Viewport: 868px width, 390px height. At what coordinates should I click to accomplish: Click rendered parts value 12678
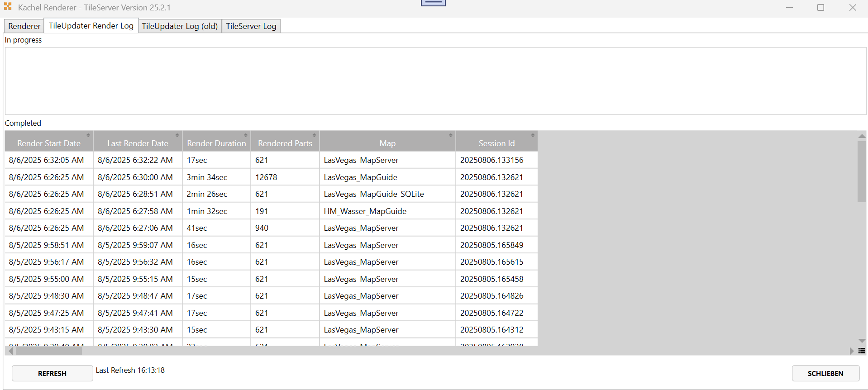(x=285, y=177)
